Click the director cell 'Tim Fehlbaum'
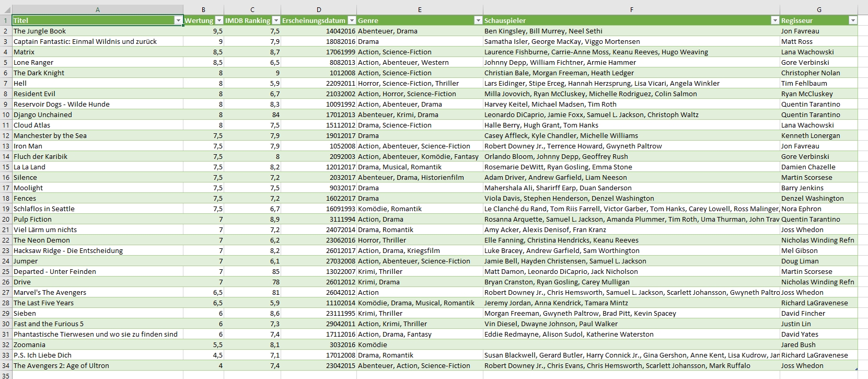 coord(819,83)
